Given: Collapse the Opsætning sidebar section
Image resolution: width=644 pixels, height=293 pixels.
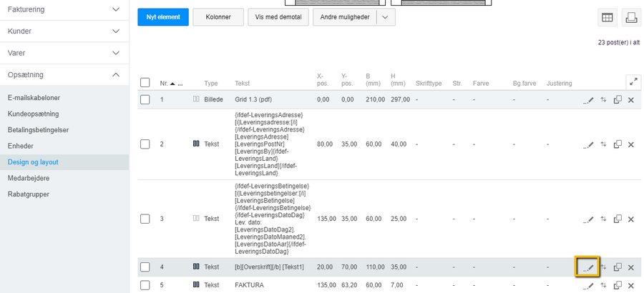Looking at the screenshot, I should point(116,74).
